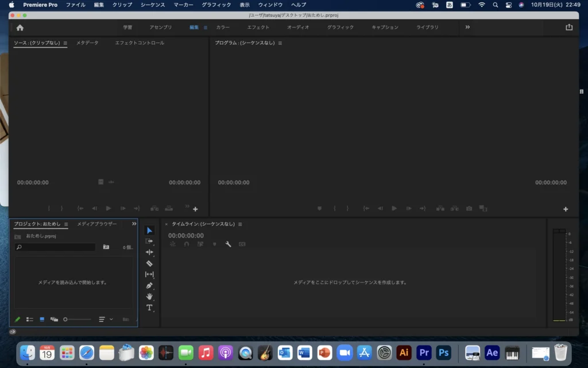
Task: Open the エフェクトコントロール panel tab
Action: 140,43
